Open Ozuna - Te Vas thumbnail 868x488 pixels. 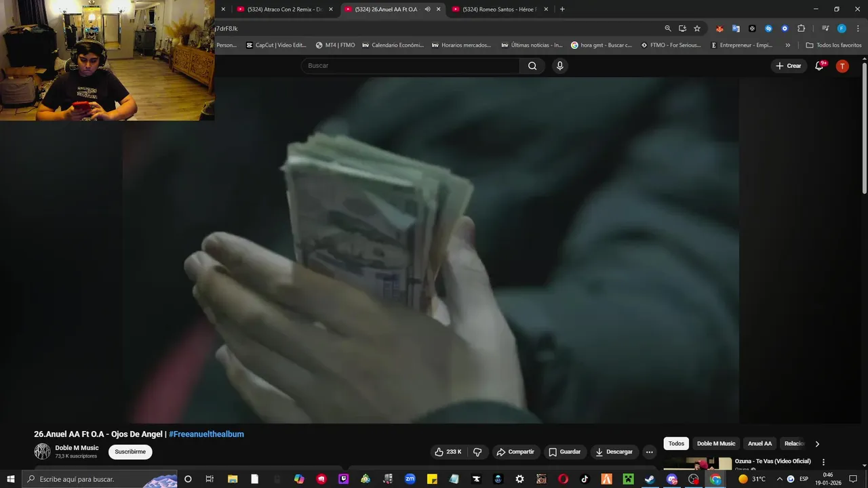697,464
